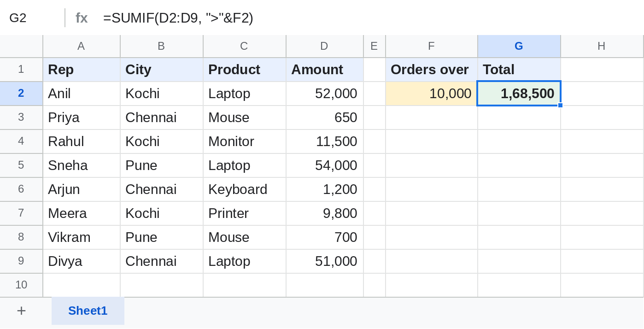Select row 9 header
This screenshot has width=644, height=329.
(21, 261)
